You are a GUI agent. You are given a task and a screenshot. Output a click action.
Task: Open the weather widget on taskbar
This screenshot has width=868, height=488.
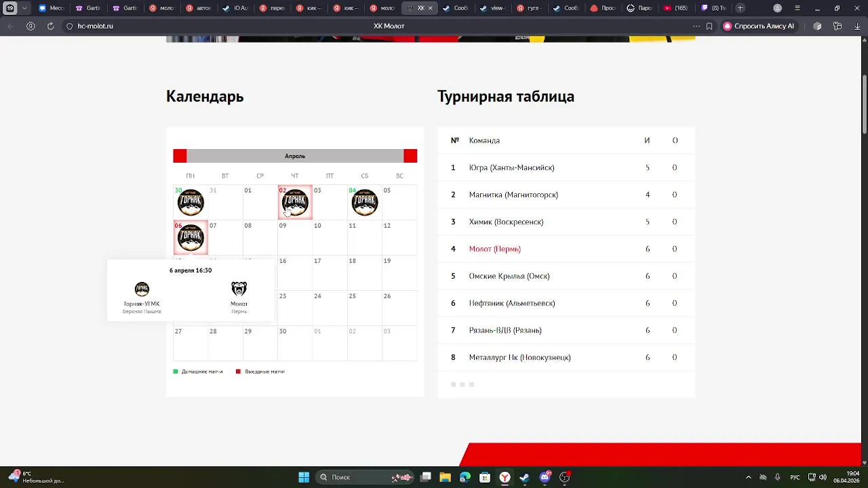tap(37, 477)
